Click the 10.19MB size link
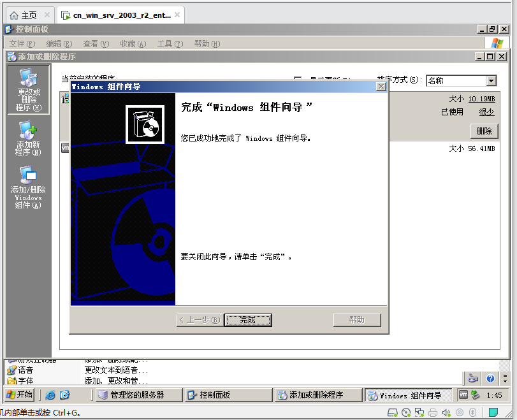Viewport: 517px width, 420px height. click(x=481, y=99)
